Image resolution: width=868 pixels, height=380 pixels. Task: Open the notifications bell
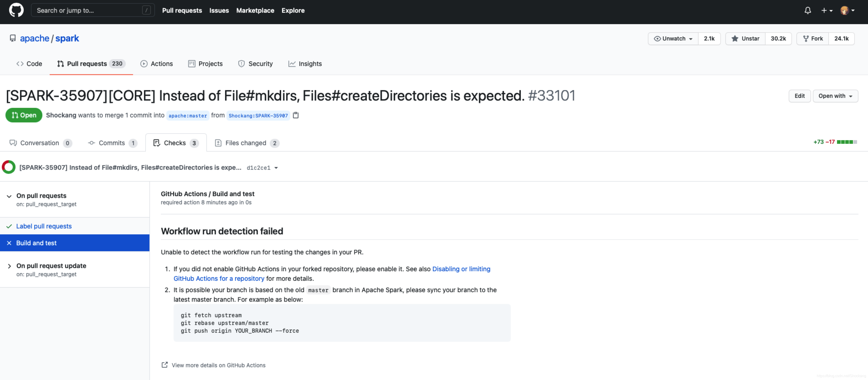click(x=807, y=10)
